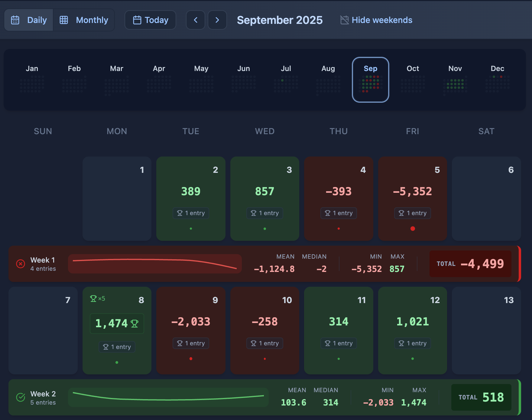532x420 pixels.
Task: Click trophy x5 badge on September 8
Action: [97, 299]
